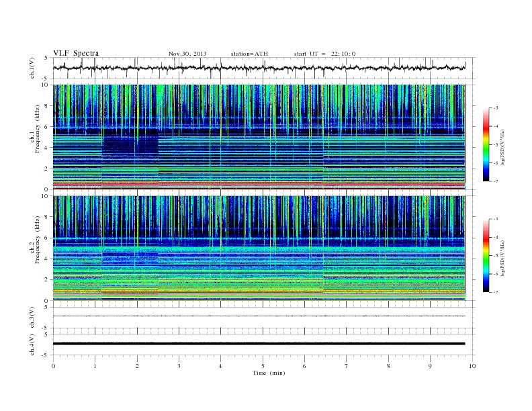Click the flat ch.3 waveform line

(259, 316)
